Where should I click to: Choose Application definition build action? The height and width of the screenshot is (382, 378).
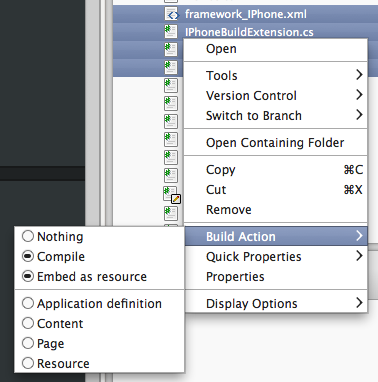pyautogui.click(x=99, y=304)
